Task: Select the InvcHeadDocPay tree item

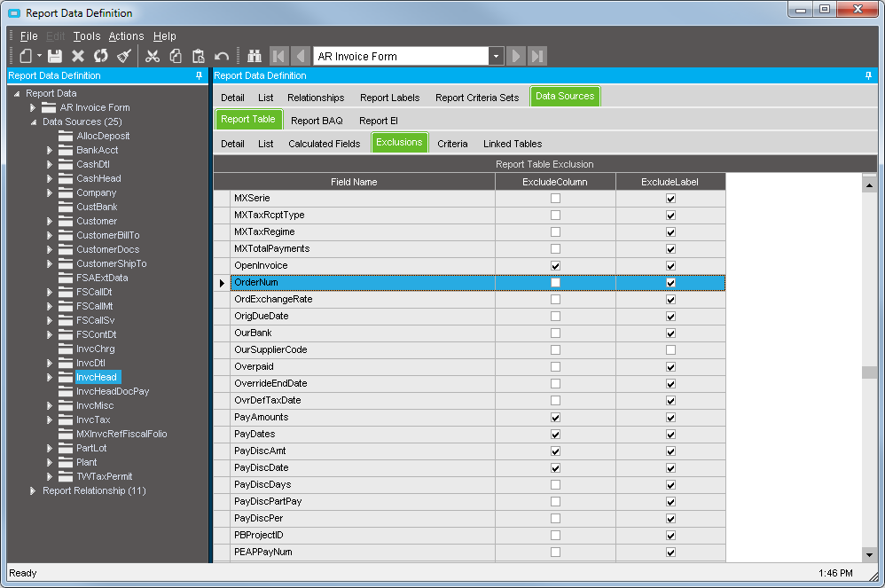Action: point(113,391)
